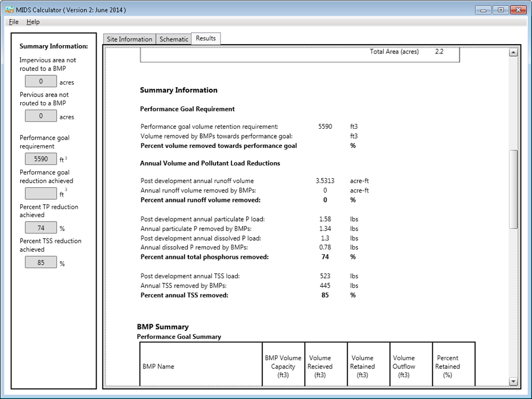Minimize the MIDS Calculator window

coord(482,10)
